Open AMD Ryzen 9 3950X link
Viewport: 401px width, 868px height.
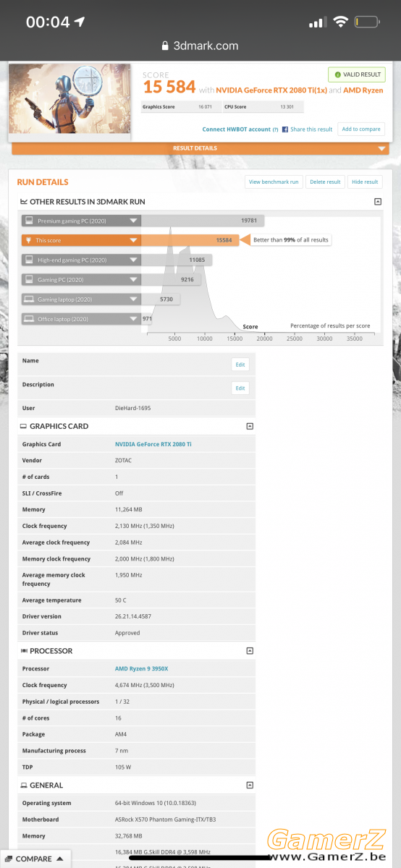tap(140, 669)
